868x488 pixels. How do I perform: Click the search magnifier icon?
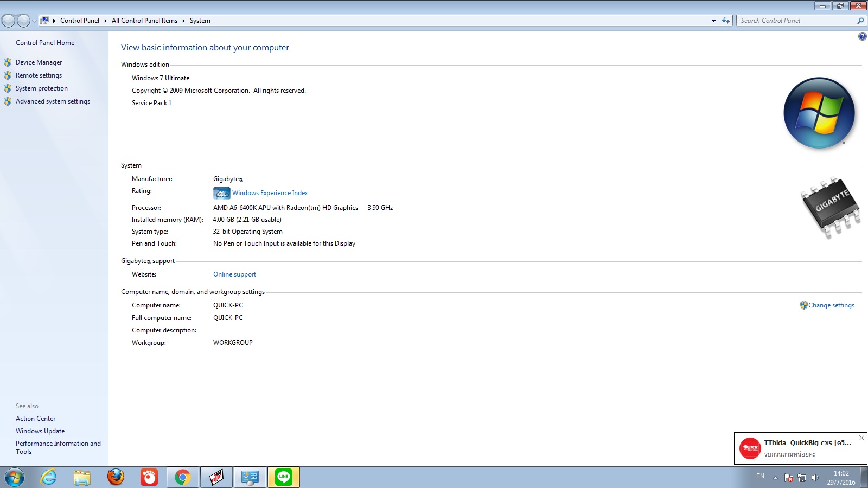[860, 21]
